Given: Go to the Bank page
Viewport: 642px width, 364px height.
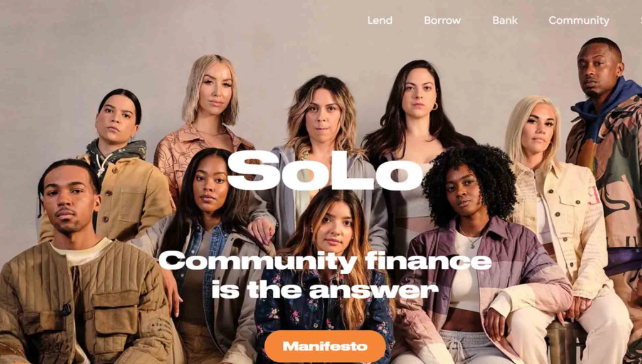Looking at the screenshot, I should point(505,20).
